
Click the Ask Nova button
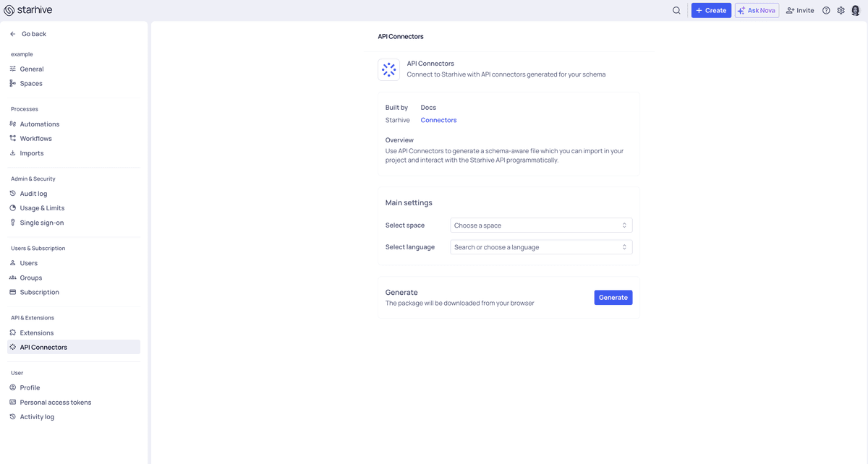pos(757,10)
